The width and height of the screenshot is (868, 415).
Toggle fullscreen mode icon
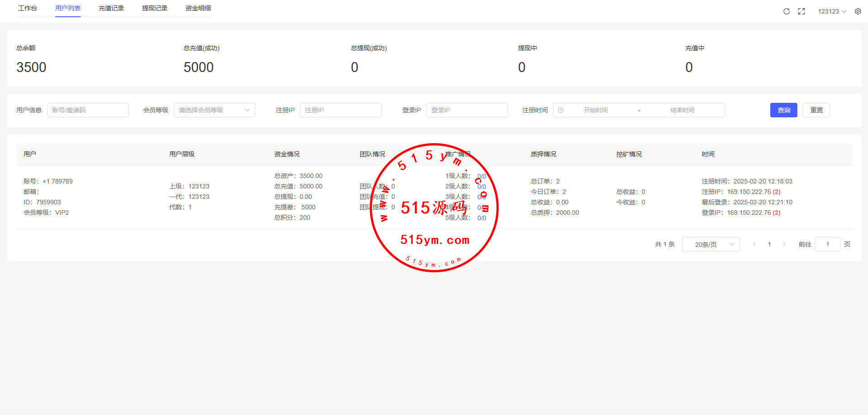coord(801,11)
